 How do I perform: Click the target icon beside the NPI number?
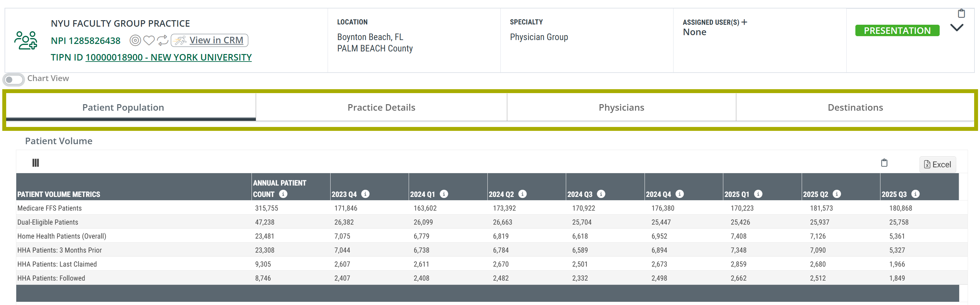click(x=135, y=40)
